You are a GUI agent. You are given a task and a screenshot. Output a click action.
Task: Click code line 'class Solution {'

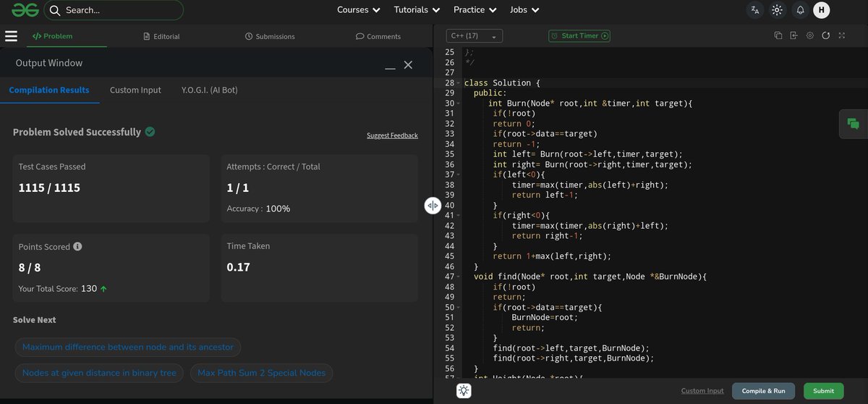click(x=502, y=83)
